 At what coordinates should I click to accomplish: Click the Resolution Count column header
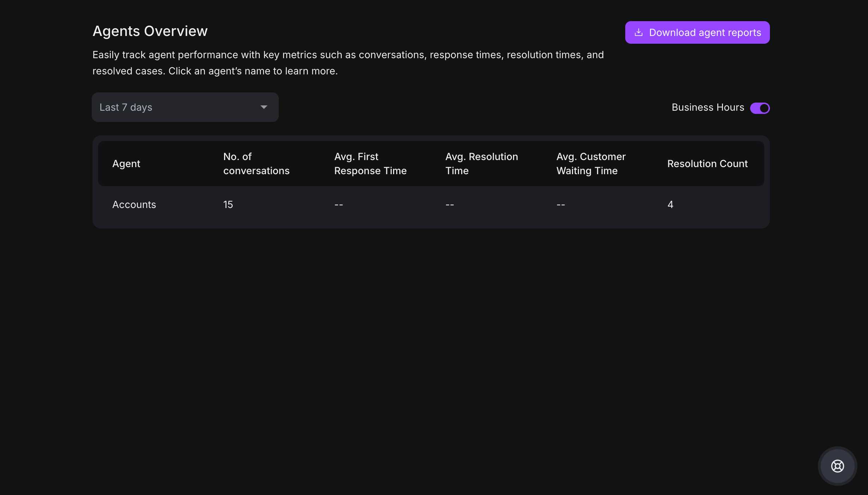(707, 164)
